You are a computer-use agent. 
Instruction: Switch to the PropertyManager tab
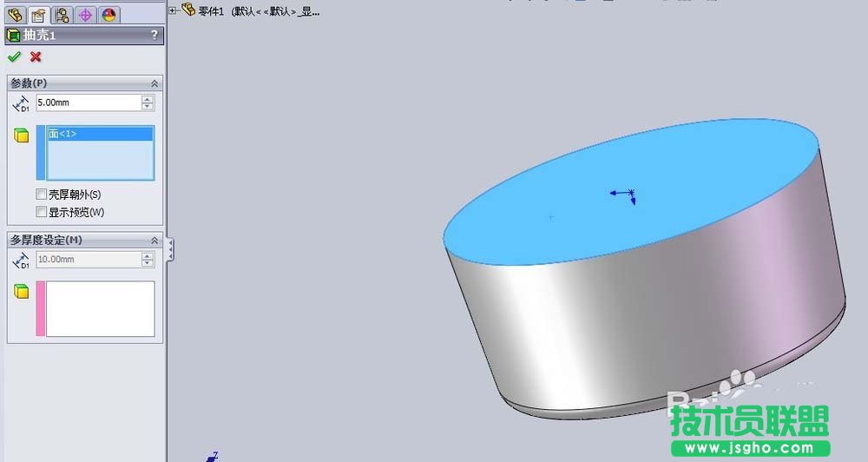38,15
